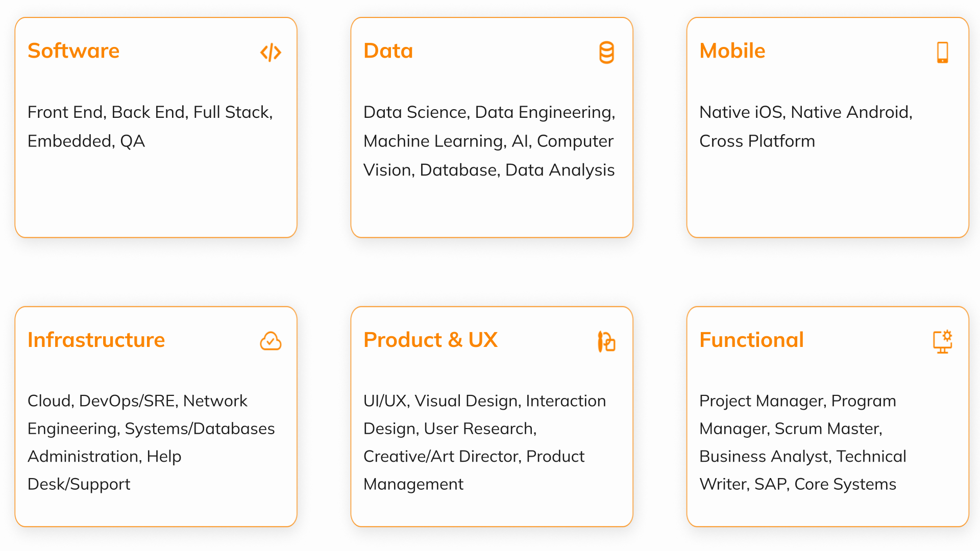Open the Data heading
Viewport: 980px width, 551px height.
388,51
